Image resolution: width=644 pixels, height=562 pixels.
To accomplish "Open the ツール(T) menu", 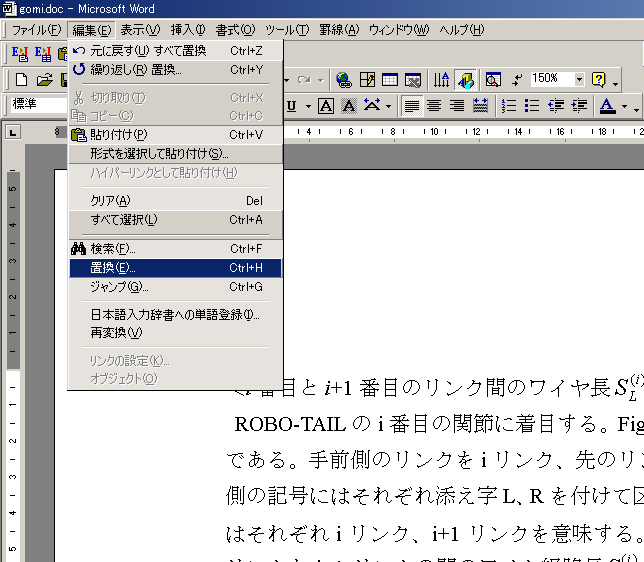I will click(x=287, y=30).
